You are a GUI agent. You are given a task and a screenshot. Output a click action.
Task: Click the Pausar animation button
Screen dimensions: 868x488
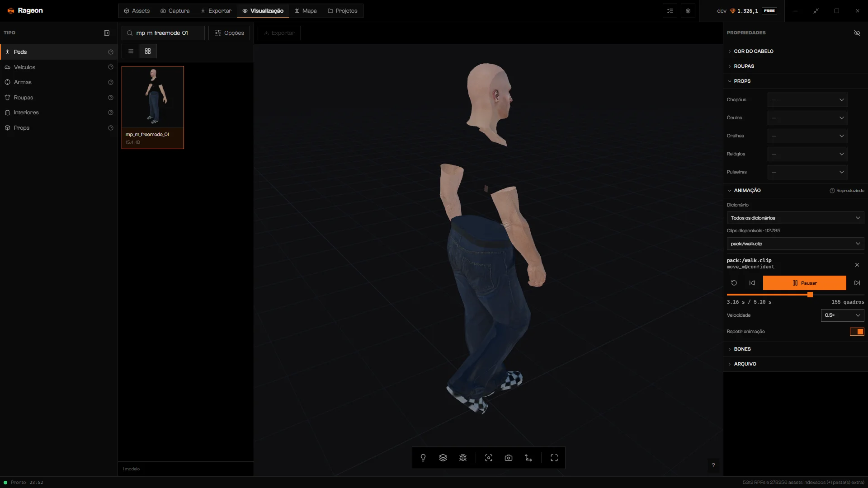click(x=804, y=283)
